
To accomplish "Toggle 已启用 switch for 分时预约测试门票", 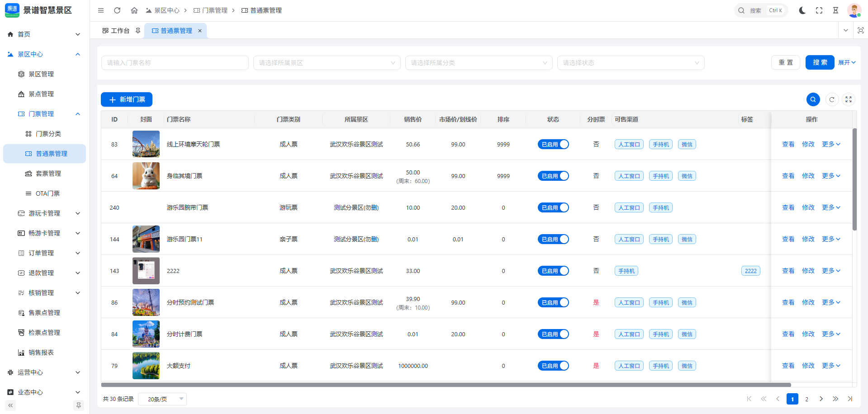I will click(553, 302).
